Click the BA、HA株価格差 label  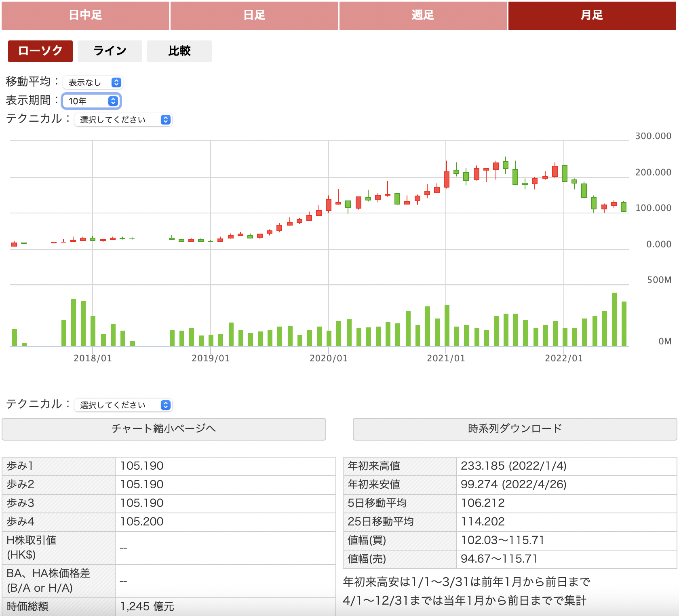pos(48,581)
